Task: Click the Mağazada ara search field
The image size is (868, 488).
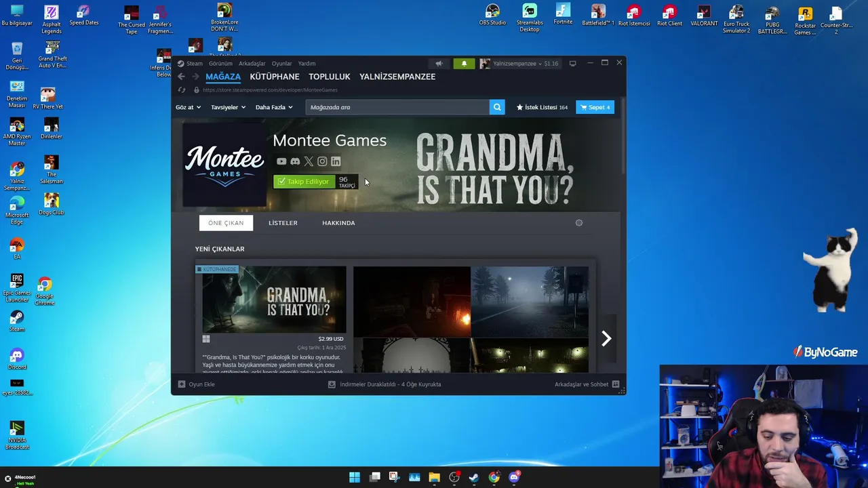Action: (397, 107)
